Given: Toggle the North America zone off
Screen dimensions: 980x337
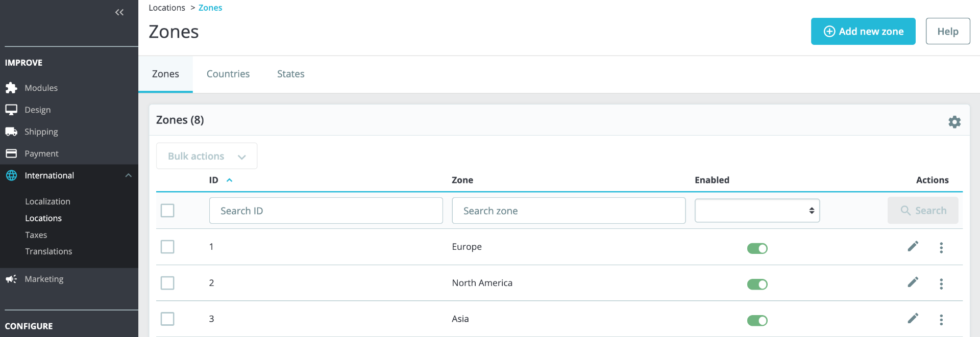Looking at the screenshot, I should tap(757, 284).
